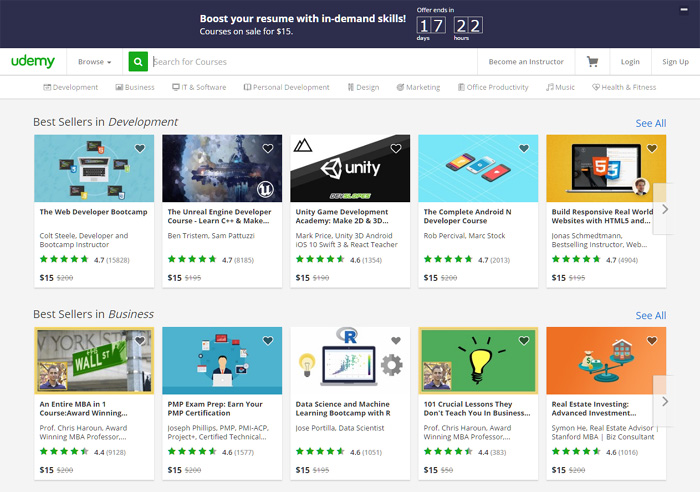Open the Personal Development category

[287, 87]
